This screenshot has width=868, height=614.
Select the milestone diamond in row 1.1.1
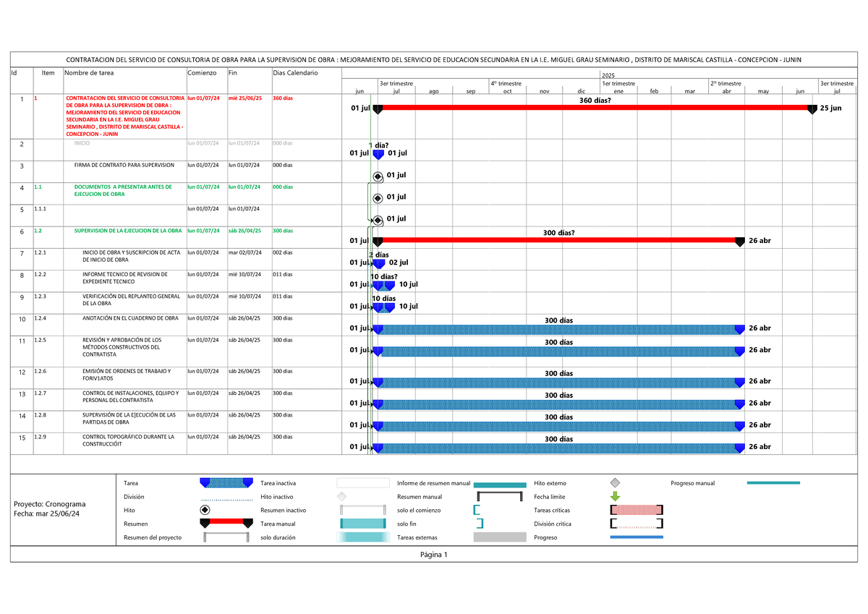377,220
